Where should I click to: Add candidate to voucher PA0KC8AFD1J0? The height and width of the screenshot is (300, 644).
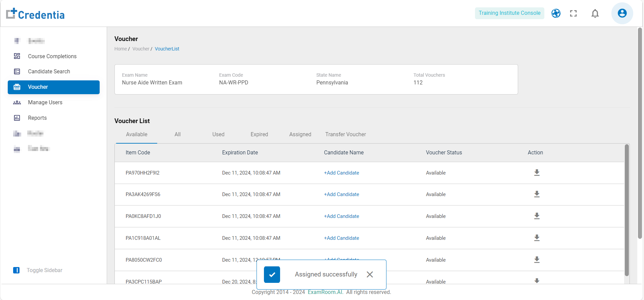(x=341, y=216)
